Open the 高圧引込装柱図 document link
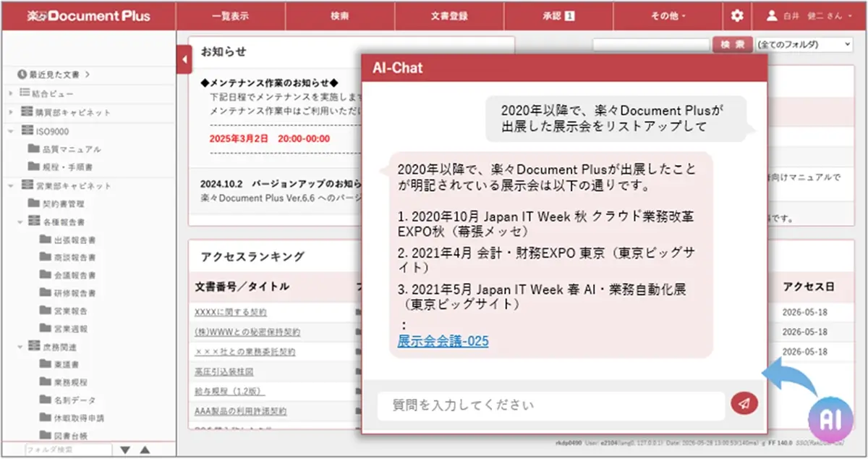 (x=224, y=371)
